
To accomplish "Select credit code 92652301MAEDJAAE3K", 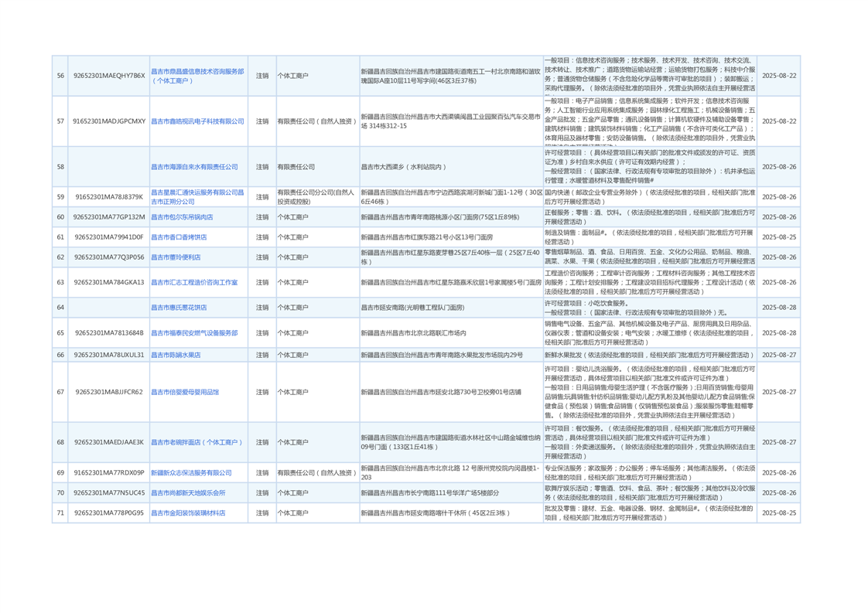I will click(109, 442).
